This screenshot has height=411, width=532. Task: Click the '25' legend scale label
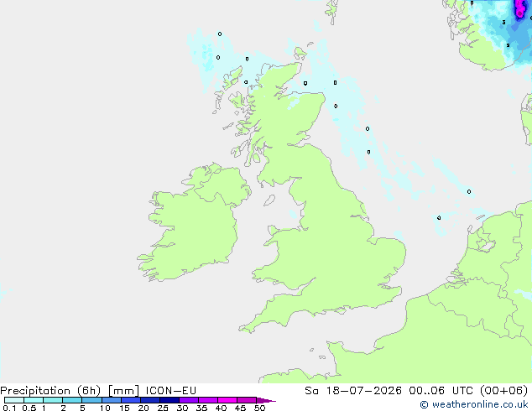tap(163, 408)
